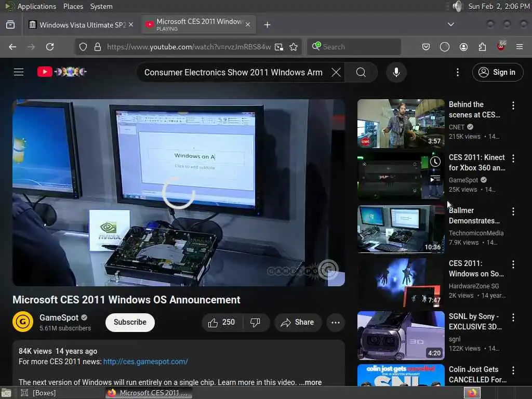Close the Windows Vista Ultimate SP2 tab
This screenshot has width=532, height=399.
(x=131, y=24)
